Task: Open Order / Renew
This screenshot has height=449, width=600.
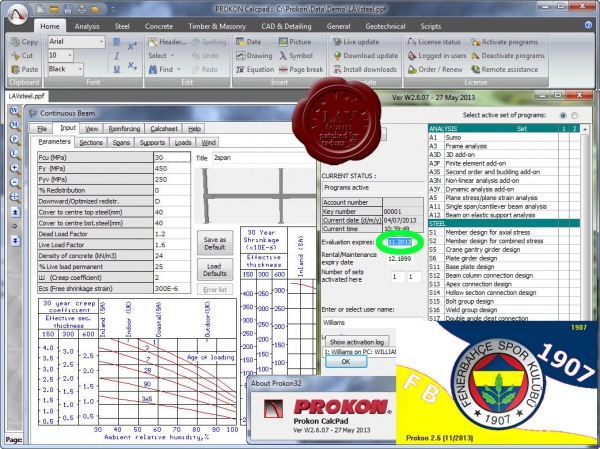Action: pyautogui.click(x=435, y=69)
